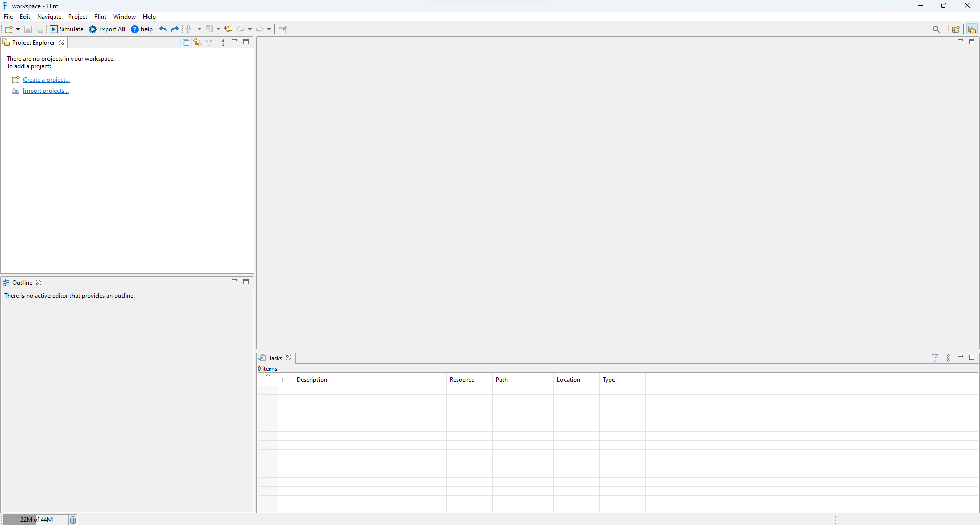
Task: Open the New dropdown arrow on the toolbar
Action: point(17,29)
